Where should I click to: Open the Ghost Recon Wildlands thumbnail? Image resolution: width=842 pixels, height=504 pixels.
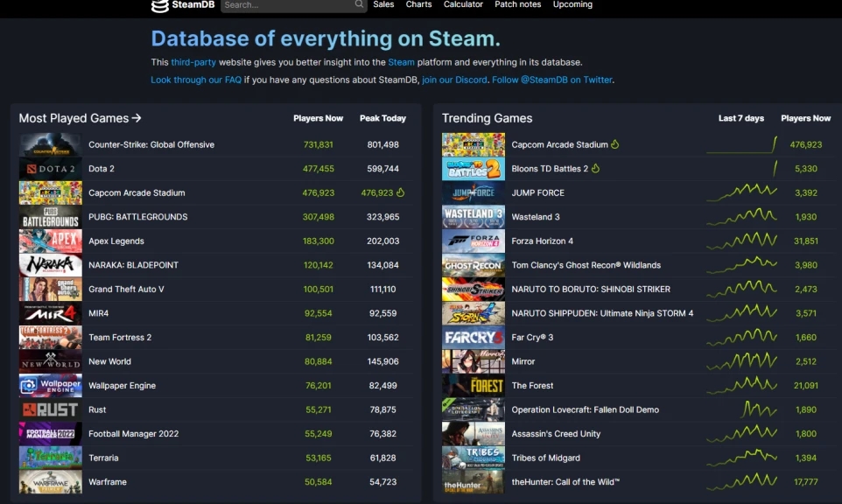[x=474, y=265]
